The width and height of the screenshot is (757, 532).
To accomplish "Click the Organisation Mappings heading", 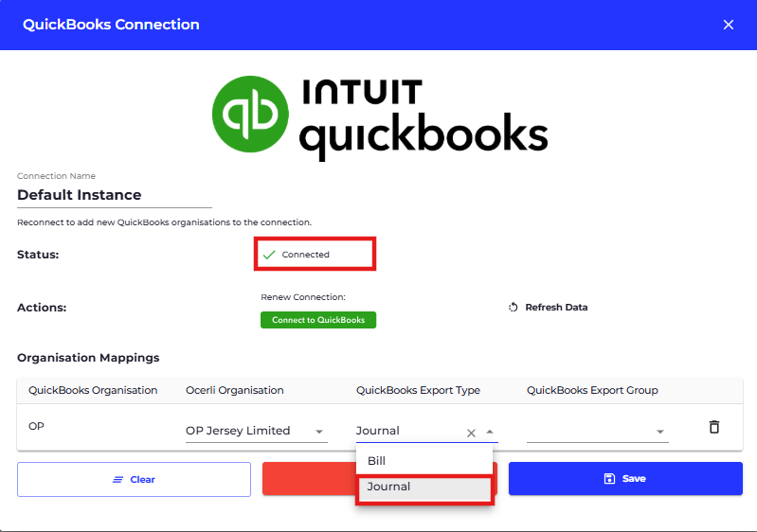I will click(88, 358).
